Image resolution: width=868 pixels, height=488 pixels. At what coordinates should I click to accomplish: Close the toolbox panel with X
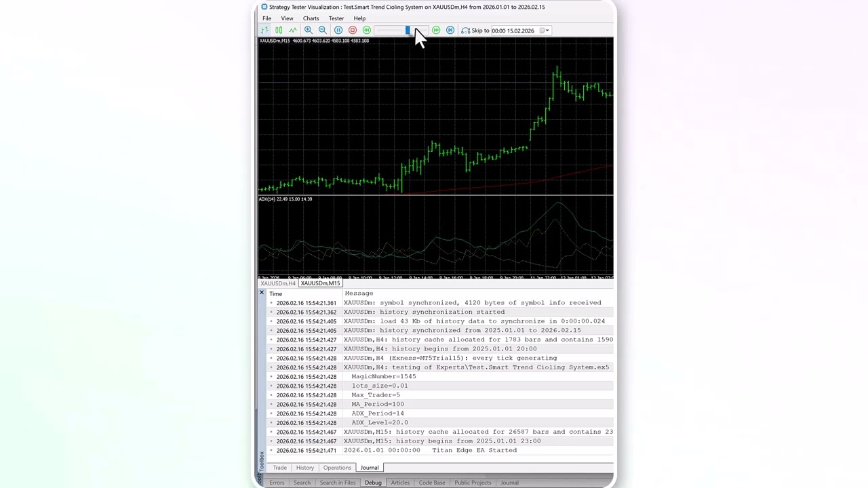262,292
